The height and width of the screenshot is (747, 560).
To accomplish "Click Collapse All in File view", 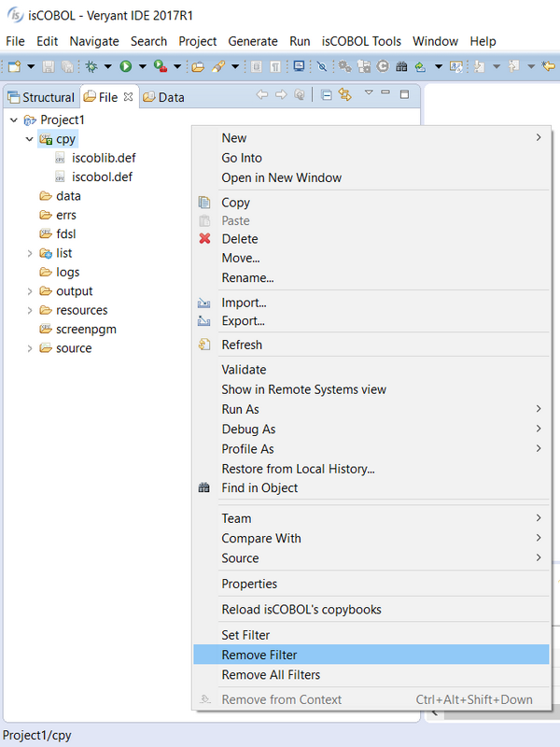I will (x=327, y=95).
